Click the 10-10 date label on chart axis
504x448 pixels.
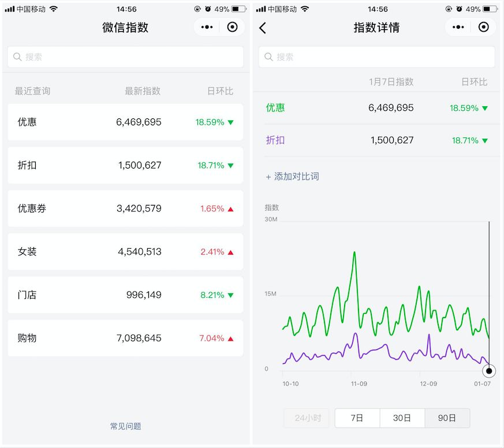coord(290,384)
